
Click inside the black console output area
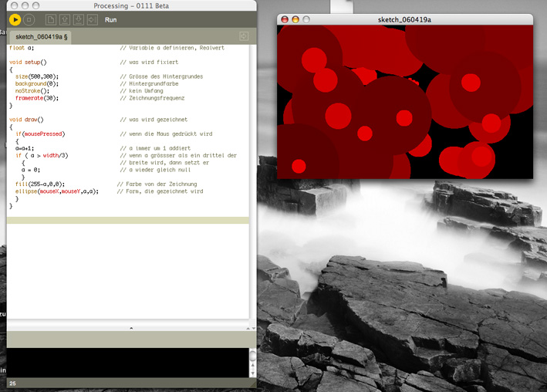click(x=128, y=363)
